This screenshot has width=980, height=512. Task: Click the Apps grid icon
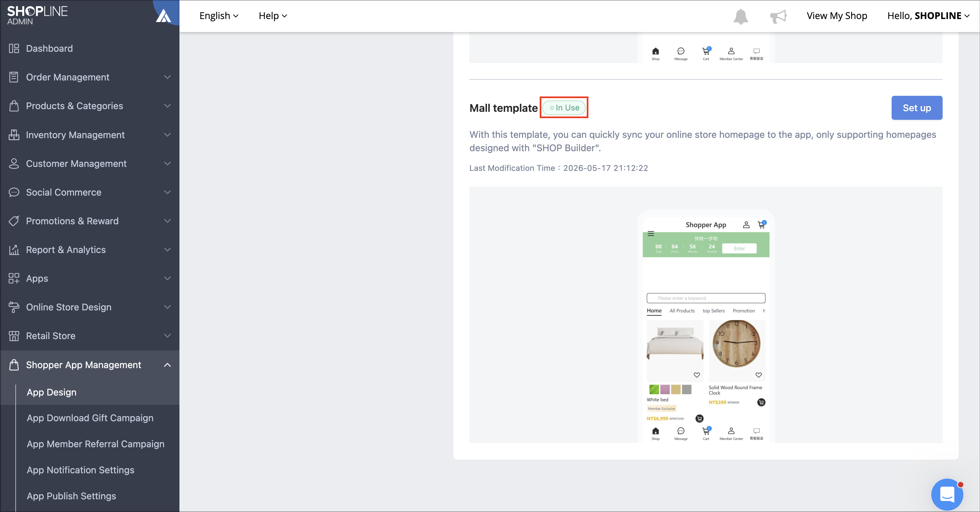[14, 278]
